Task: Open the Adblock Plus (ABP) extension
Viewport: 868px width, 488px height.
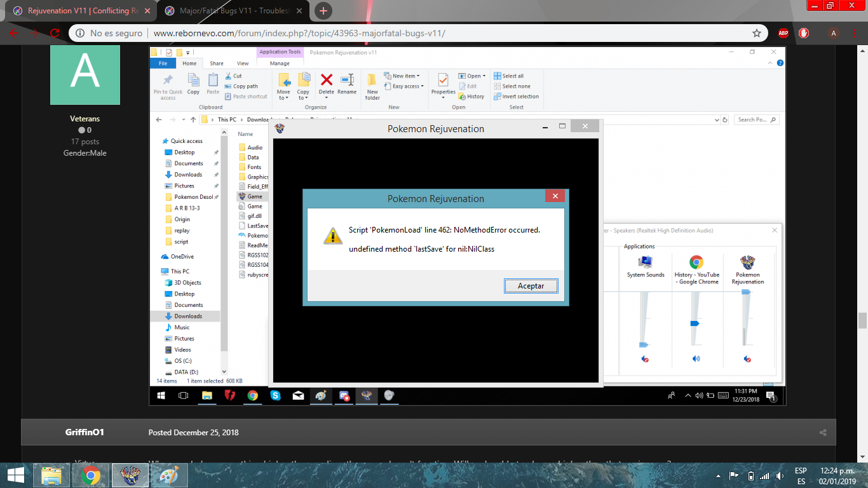Action: click(x=783, y=33)
